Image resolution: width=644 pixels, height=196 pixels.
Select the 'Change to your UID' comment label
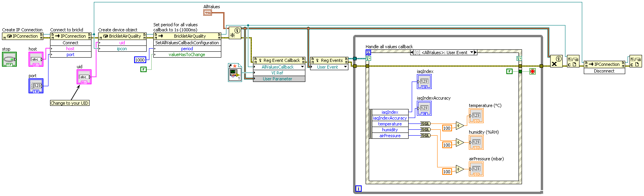[70, 103]
